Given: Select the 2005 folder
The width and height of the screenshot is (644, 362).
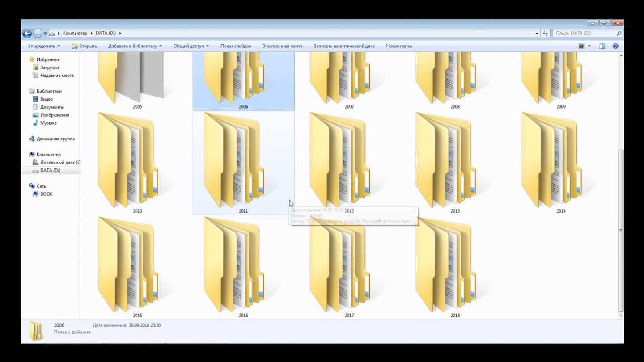Looking at the screenshot, I should pyautogui.click(x=137, y=80).
